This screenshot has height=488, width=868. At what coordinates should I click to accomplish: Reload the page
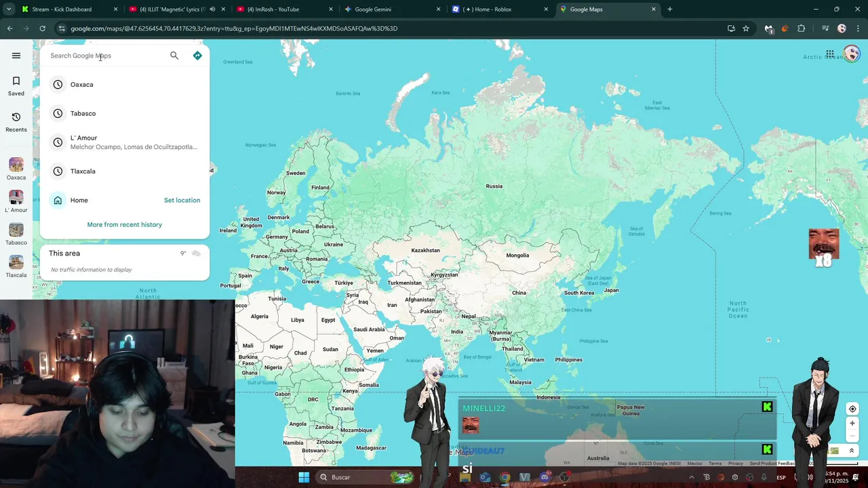coord(43,28)
